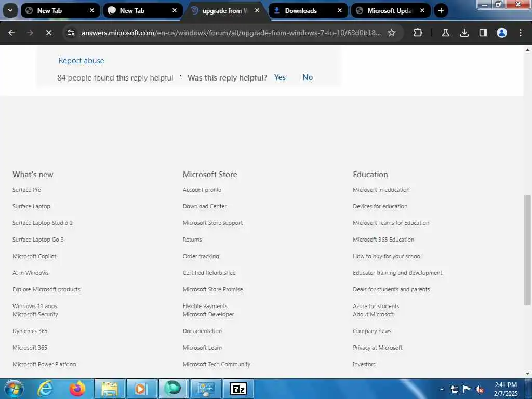The height and width of the screenshot is (399, 532).
Task: Close the upgrade from Windows tab
Action: (x=257, y=10)
